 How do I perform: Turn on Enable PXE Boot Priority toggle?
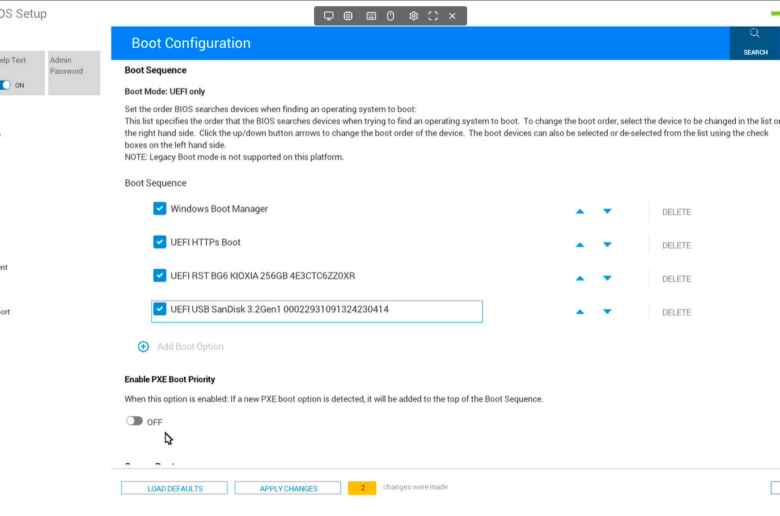point(134,421)
